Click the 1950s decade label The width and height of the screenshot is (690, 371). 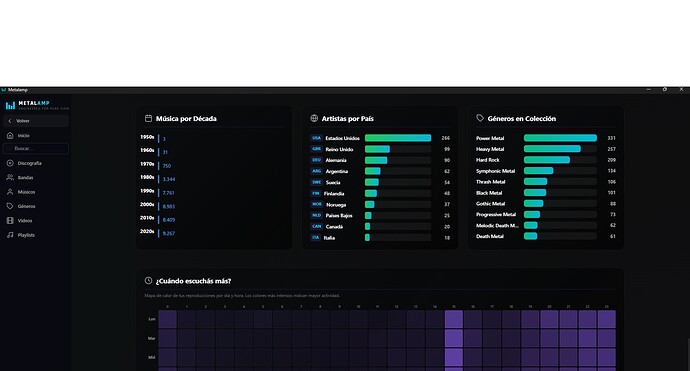(147, 137)
